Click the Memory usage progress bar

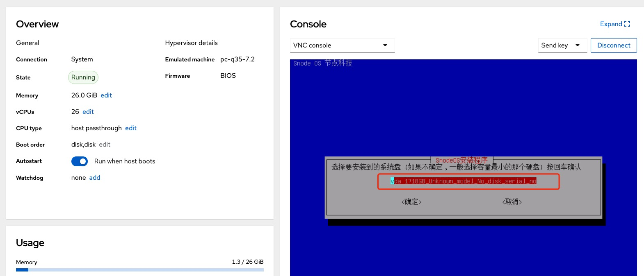139,270
